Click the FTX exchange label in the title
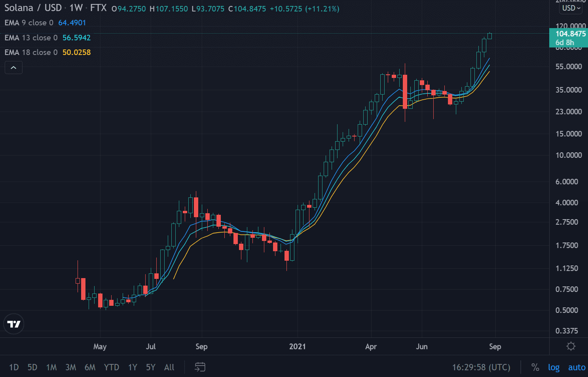588x377 pixels. [x=99, y=8]
